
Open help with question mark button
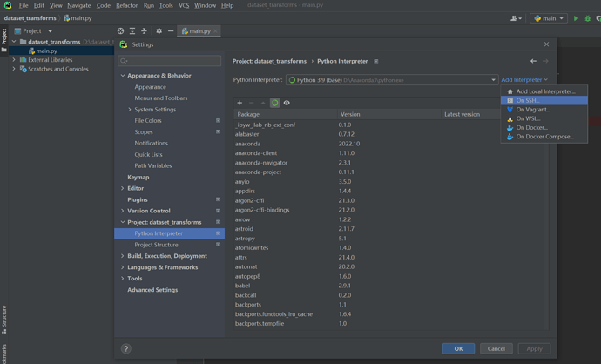coord(125,348)
